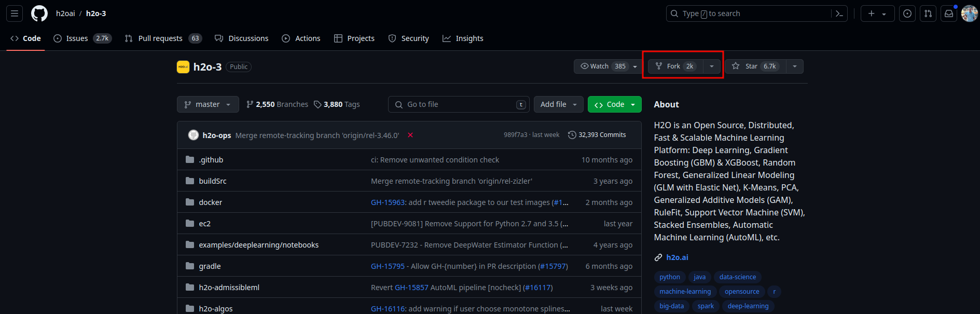Open the 'Merge remote-tracking branch origin/rel-3.46.0' commit message
Viewport: 980px width, 314px height.
click(317, 135)
